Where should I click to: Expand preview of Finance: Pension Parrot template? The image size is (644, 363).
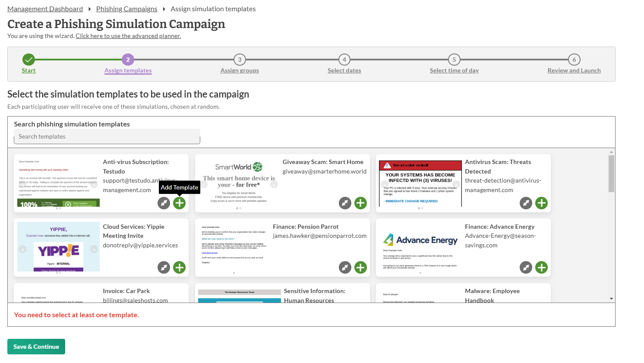click(345, 268)
